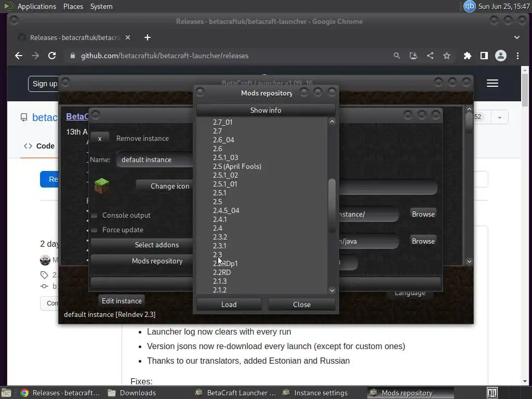Click the Mods repository button in Instance settings

(x=142, y=261)
